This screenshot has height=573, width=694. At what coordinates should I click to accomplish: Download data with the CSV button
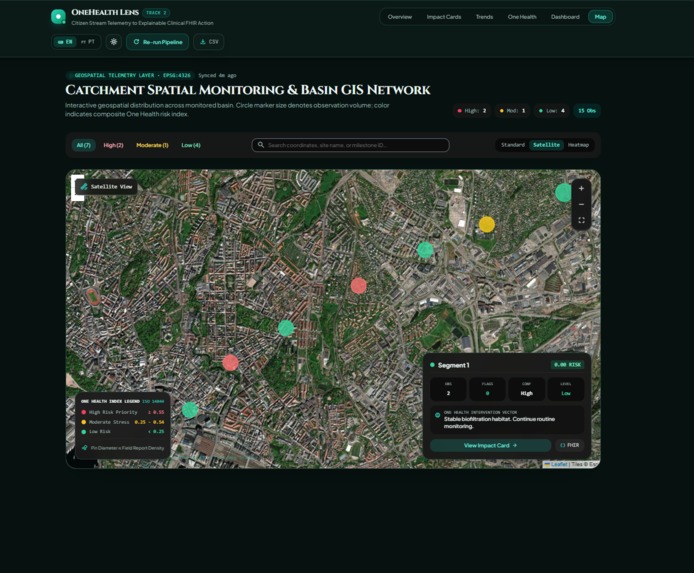pyautogui.click(x=209, y=42)
